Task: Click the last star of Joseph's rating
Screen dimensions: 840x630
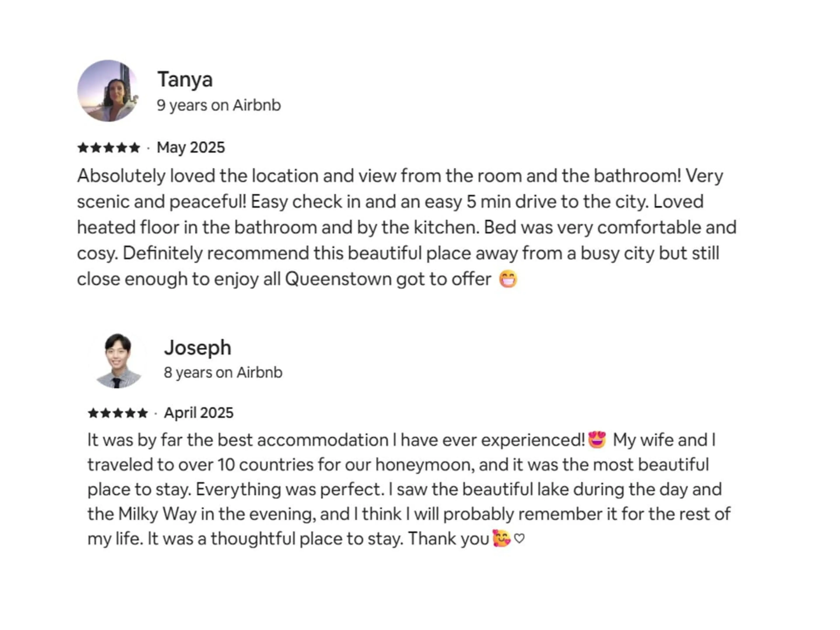Action: (142, 413)
